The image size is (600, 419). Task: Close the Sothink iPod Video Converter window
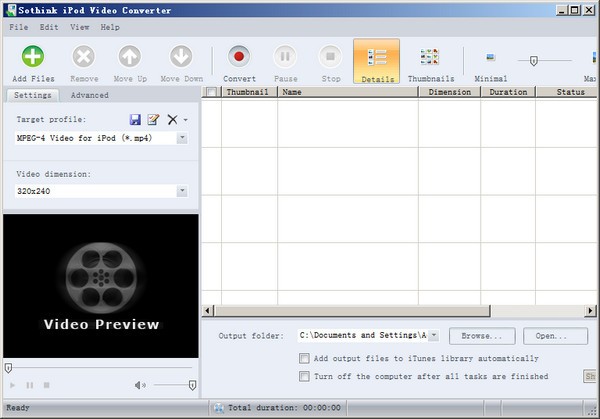pyautogui.click(x=589, y=10)
